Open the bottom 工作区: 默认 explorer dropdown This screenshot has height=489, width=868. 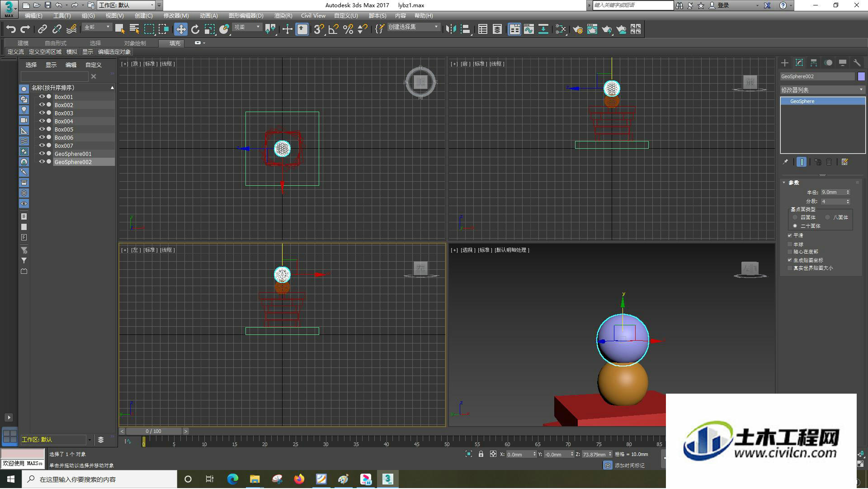(x=90, y=439)
